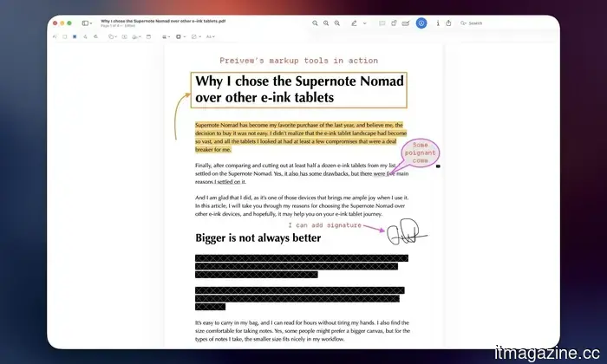Open the Fill Color menu

[x=196, y=36]
